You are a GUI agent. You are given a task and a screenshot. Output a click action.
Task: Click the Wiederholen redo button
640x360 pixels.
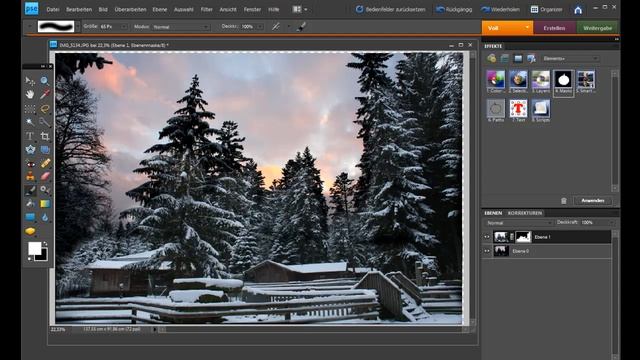click(500, 9)
